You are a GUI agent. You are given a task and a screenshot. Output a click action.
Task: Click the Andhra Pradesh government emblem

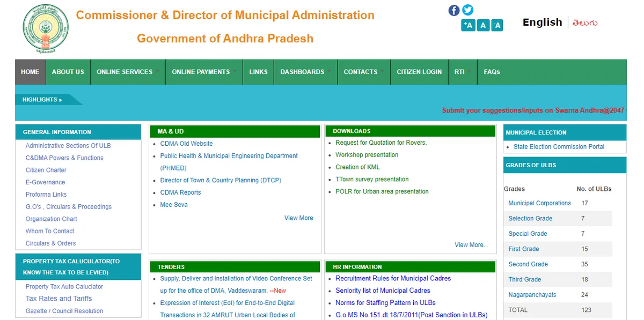[x=45, y=28]
